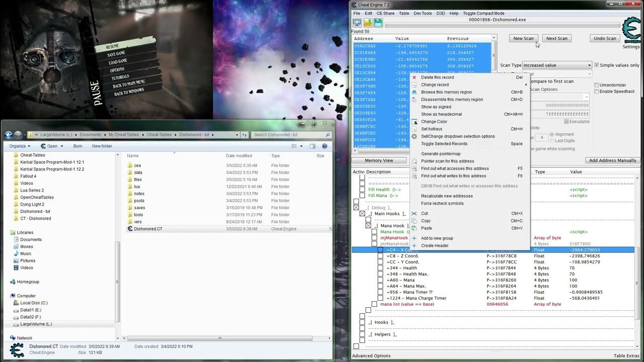Viewport: 644px width, 362px height.
Task: Click the Open cheat table folder icon
Action: click(x=368, y=23)
